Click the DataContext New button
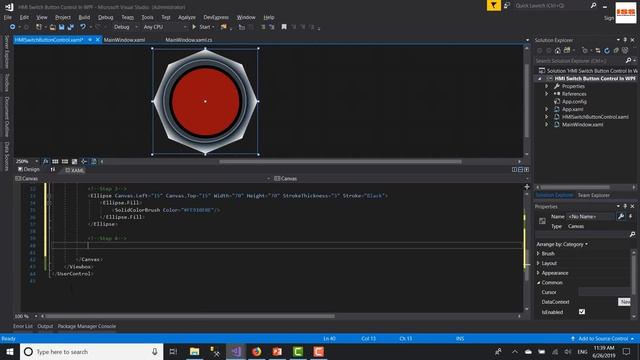Viewport: 640px width, 360px height. pyautogui.click(x=624, y=302)
